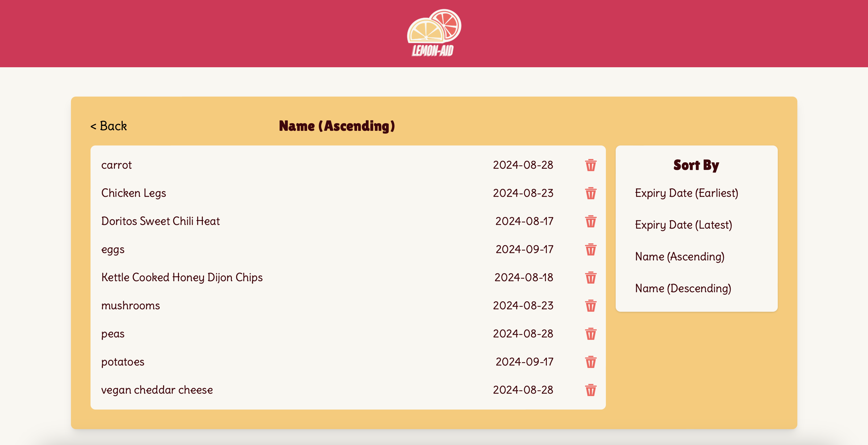Choose Name (Ascending) sort option
Image resolution: width=868 pixels, height=445 pixels.
(679, 256)
